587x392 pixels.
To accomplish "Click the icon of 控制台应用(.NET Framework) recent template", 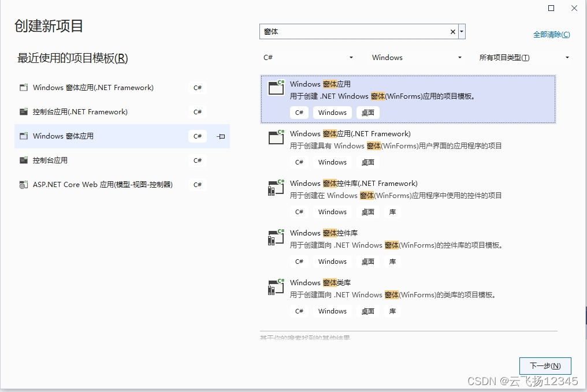I will pyautogui.click(x=24, y=112).
